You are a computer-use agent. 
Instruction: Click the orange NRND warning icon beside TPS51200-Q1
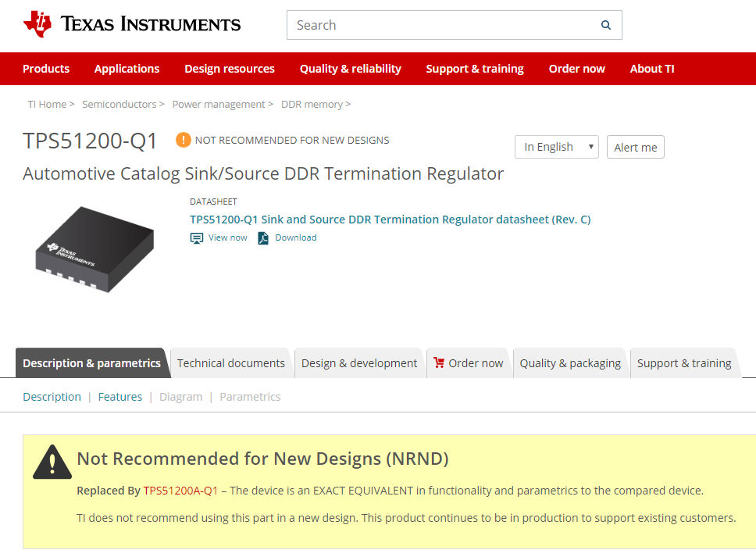184,140
